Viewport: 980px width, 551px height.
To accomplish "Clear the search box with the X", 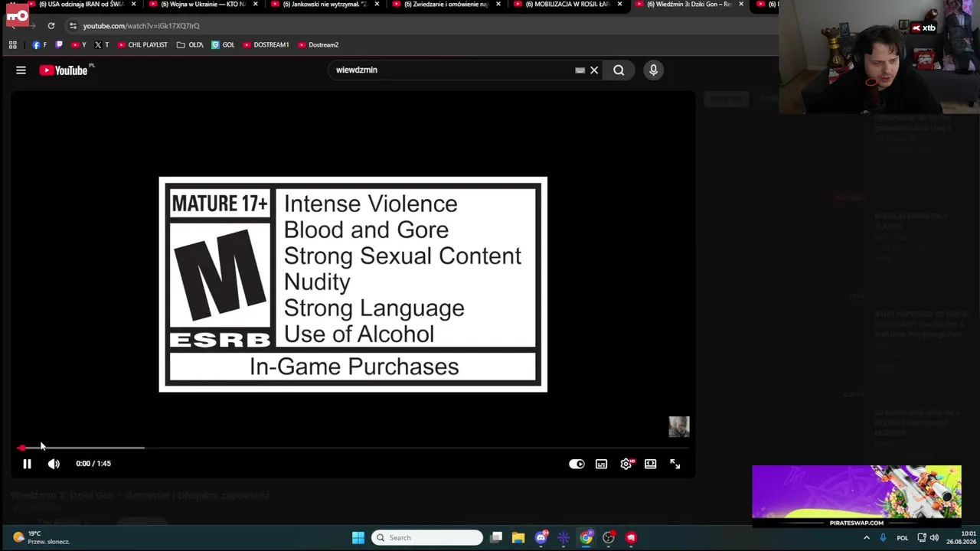I will 594,70.
